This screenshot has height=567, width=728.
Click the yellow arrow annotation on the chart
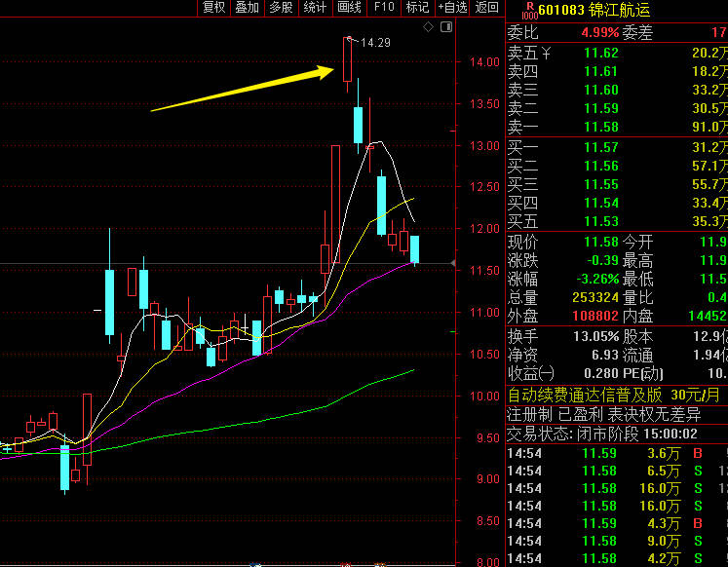[x=244, y=89]
